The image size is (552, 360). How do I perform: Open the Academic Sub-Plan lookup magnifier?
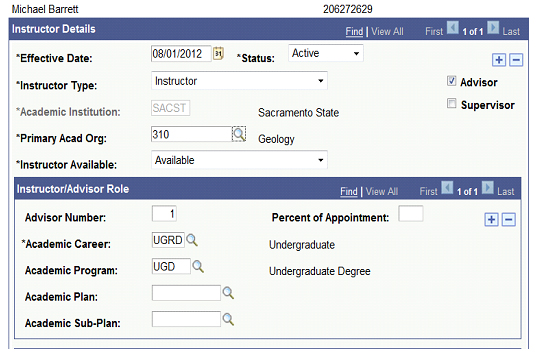[228, 319]
